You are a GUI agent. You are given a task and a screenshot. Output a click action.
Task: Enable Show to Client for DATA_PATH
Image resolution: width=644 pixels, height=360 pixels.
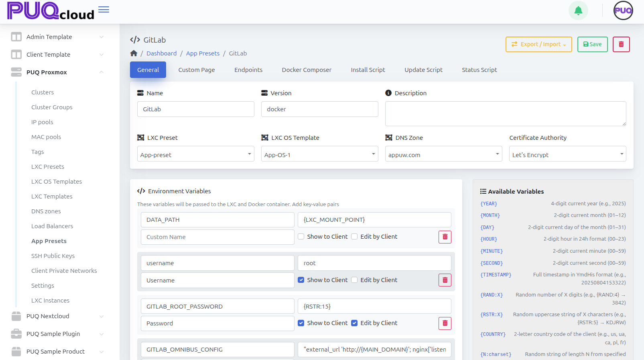[x=301, y=237]
